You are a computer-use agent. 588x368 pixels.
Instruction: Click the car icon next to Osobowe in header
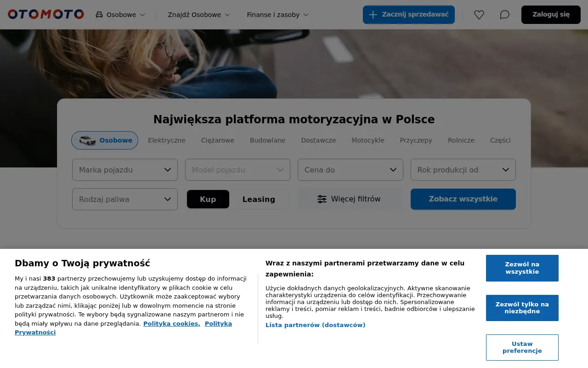(99, 15)
